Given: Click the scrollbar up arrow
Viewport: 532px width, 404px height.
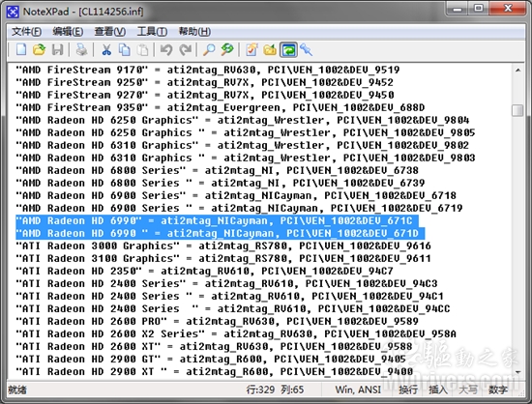Looking at the screenshot, I should 517,71.
